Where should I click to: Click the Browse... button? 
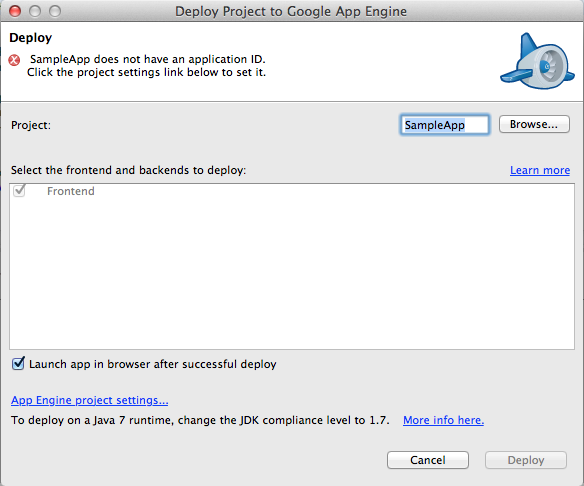(x=534, y=124)
